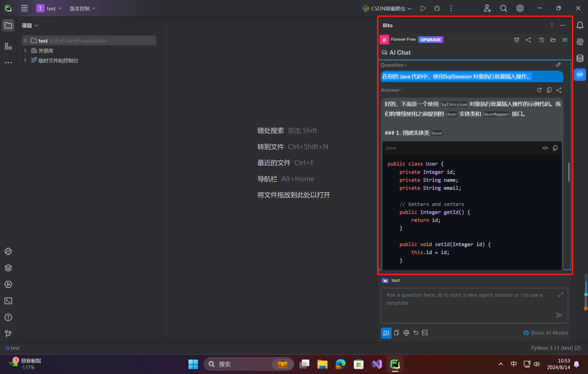Click the Bito question input field
The width and height of the screenshot is (588, 374).
pyautogui.click(x=468, y=302)
